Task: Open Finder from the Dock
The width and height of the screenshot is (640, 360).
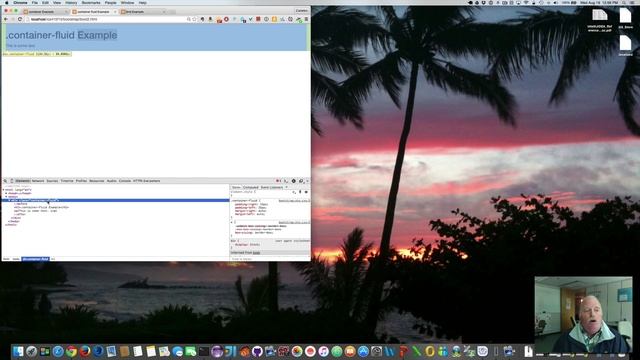Action: [x=18, y=351]
